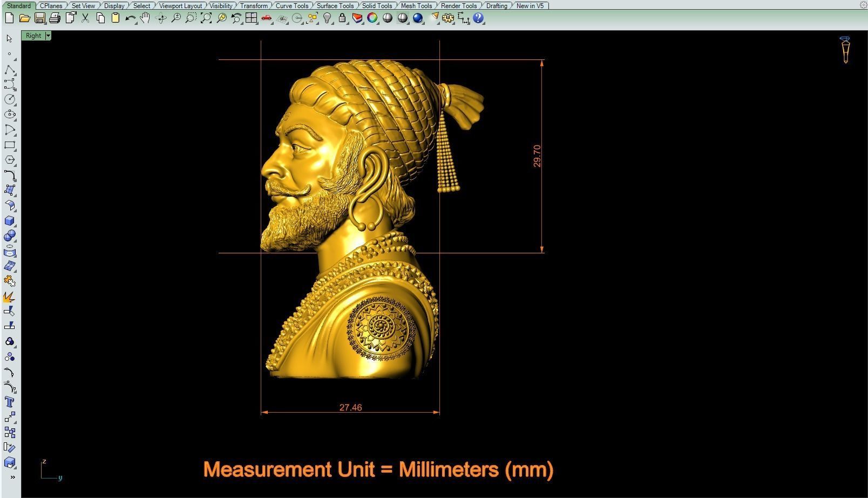The width and height of the screenshot is (868, 498).
Task: Click Explode tool icon
Action: 10,297
